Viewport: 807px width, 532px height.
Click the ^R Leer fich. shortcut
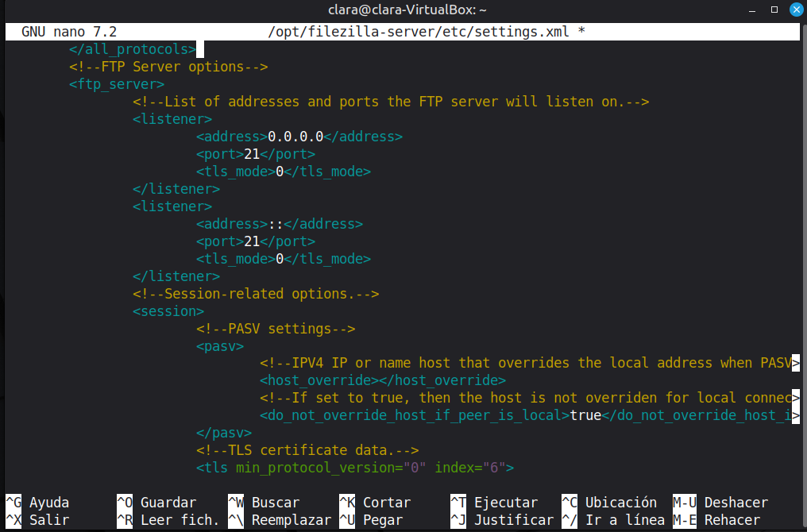pyautogui.click(x=168, y=520)
